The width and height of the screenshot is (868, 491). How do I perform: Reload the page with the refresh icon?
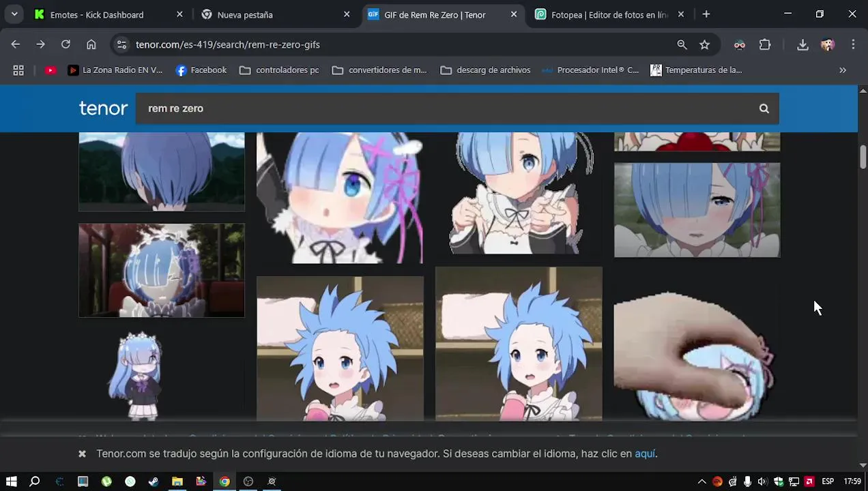66,44
